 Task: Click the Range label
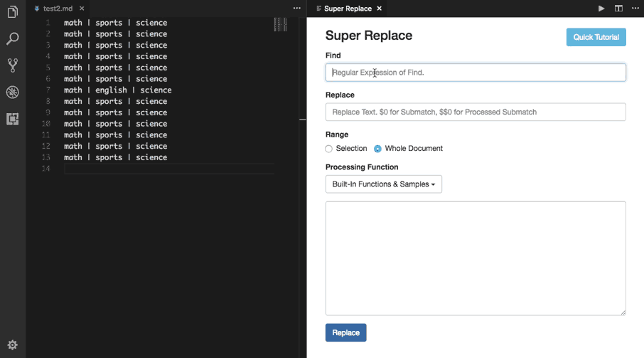coord(337,135)
